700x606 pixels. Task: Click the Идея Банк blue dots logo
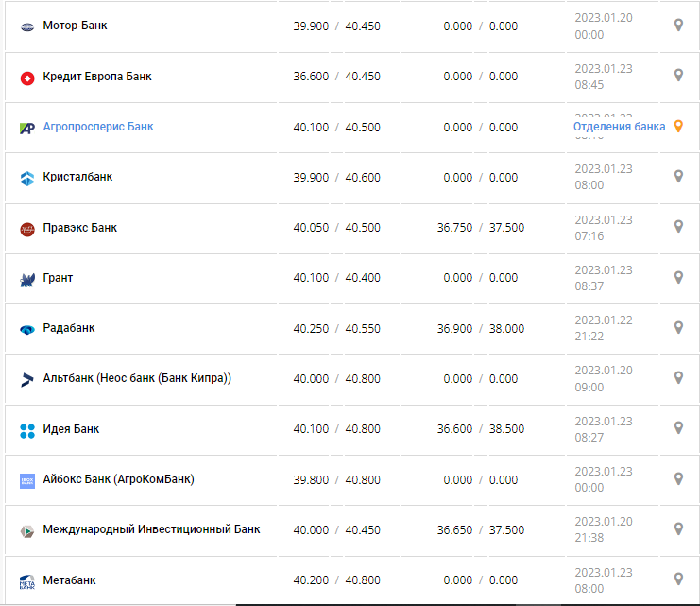click(27, 430)
